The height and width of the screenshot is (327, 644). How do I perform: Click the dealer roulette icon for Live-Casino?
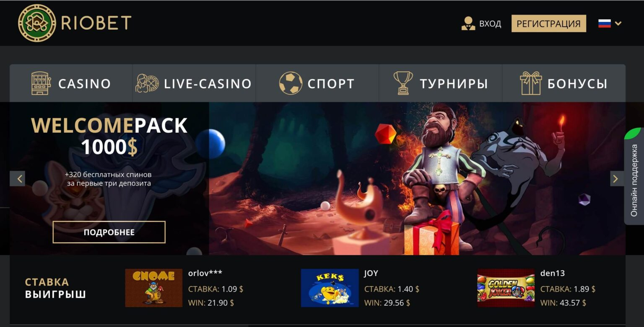click(147, 83)
